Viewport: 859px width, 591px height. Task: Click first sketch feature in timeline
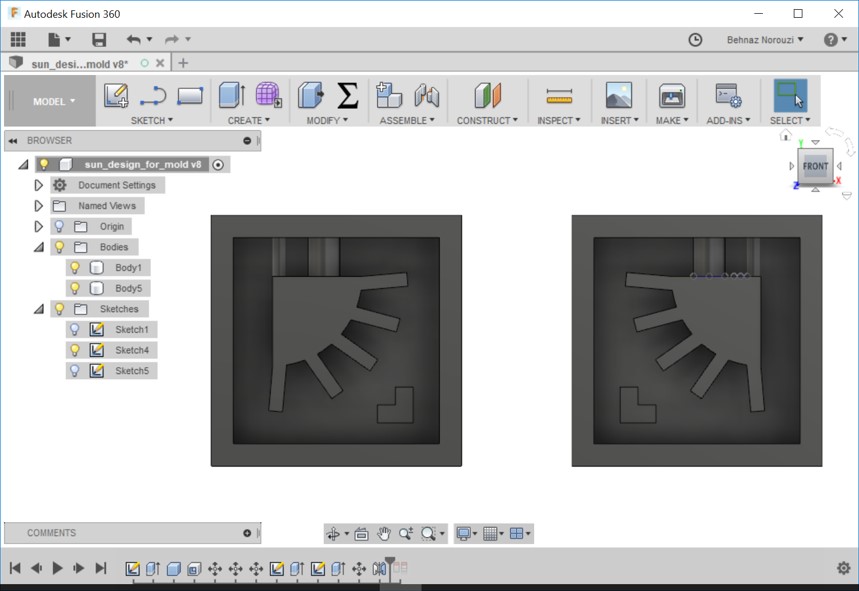click(x=132, y=569)
